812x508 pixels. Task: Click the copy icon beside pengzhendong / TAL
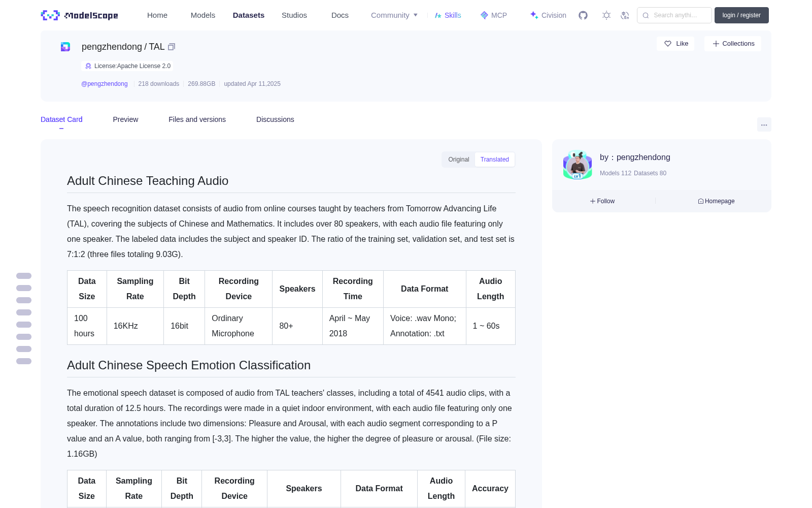(x=172, y=47)
